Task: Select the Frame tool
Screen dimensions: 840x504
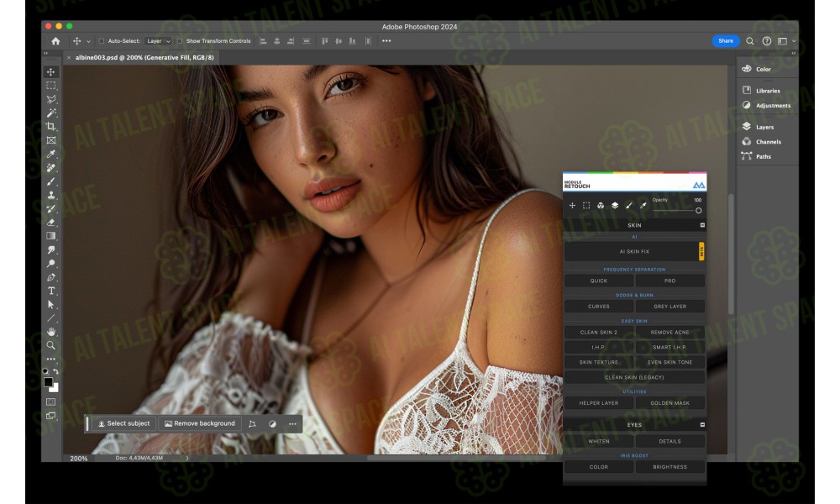Action: tap(51, 140)
